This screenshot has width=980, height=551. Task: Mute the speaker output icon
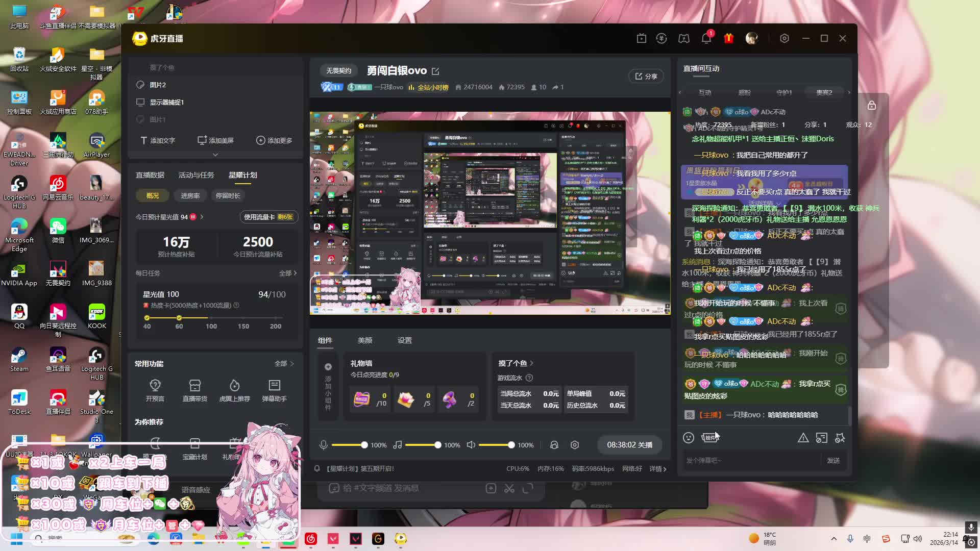click(x=471, y=445)
